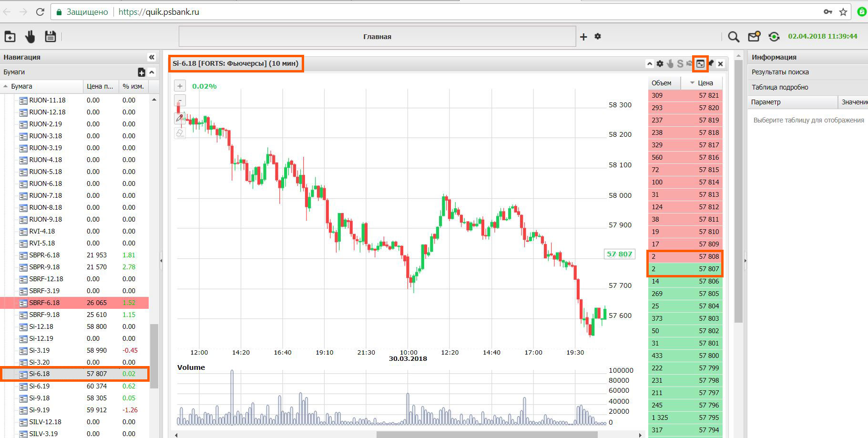Select Si-9.19 in securities list
868x438 pixels.
(x=74, y=410)
